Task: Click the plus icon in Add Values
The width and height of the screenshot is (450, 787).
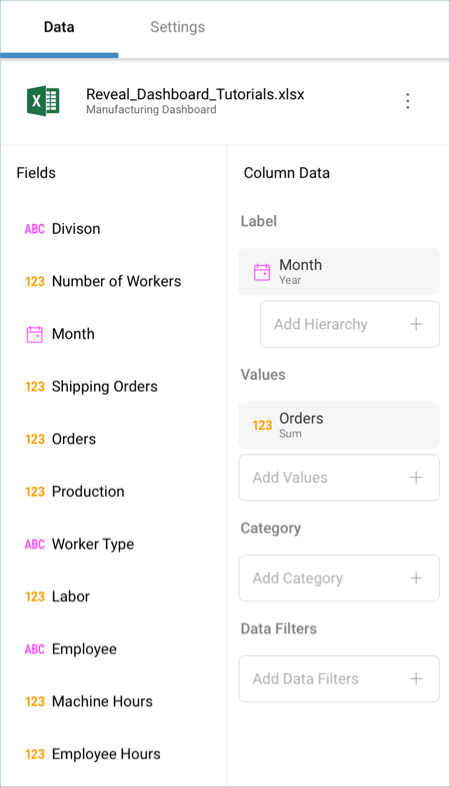Action: (416, 477)
